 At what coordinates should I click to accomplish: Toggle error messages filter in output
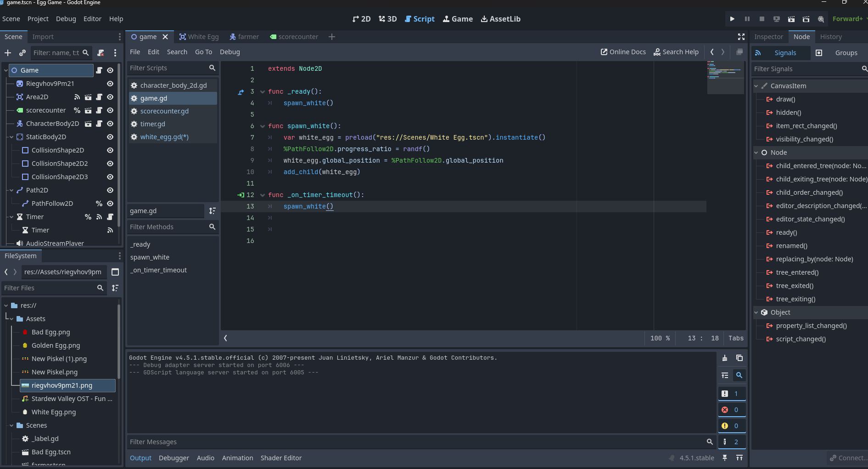(732, 410)
